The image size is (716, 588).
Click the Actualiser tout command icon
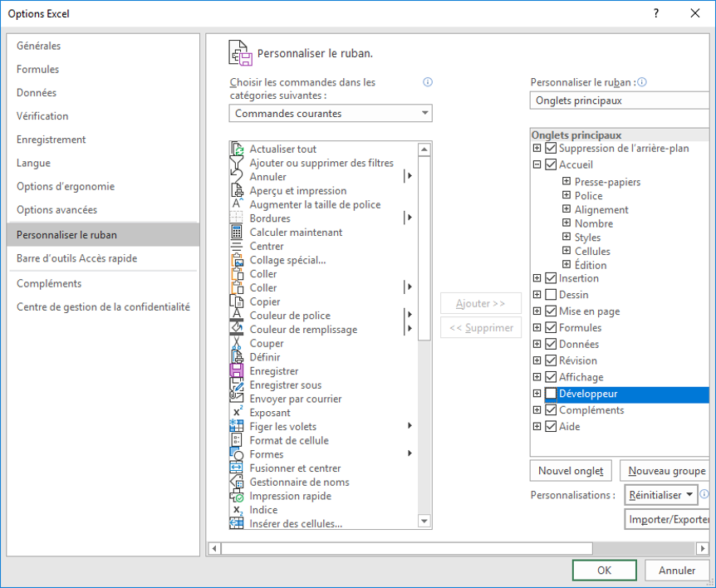tap(237, 149)
